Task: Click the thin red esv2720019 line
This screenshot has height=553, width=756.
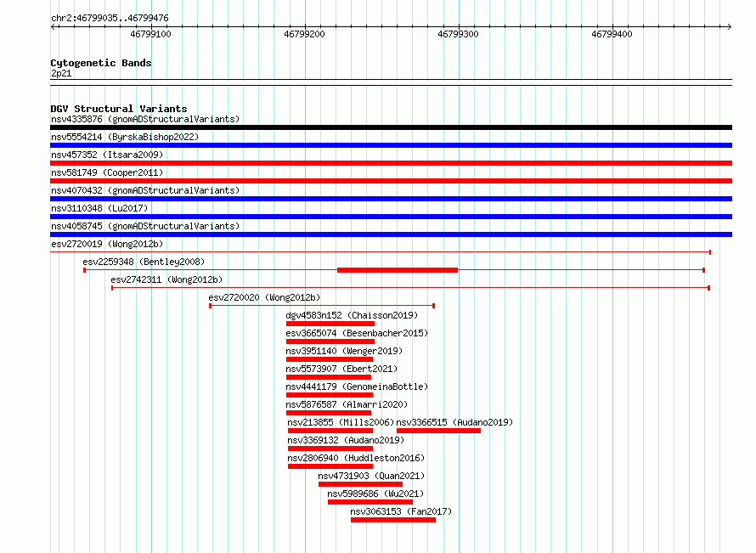Action: point(381,251)
